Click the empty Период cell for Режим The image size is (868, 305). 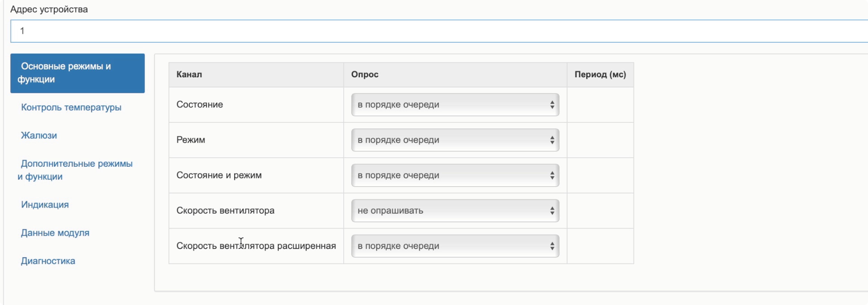pos(600,140)
